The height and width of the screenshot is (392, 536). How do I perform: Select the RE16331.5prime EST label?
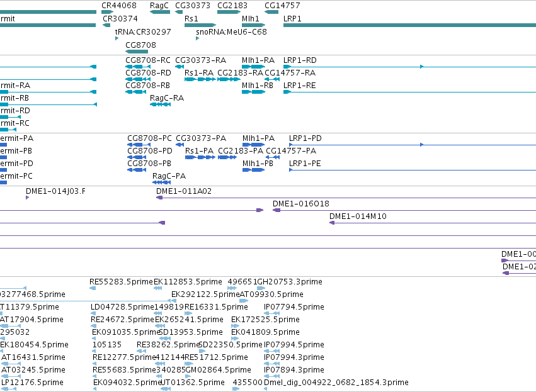pyautogui.click(x=216, y=307)
